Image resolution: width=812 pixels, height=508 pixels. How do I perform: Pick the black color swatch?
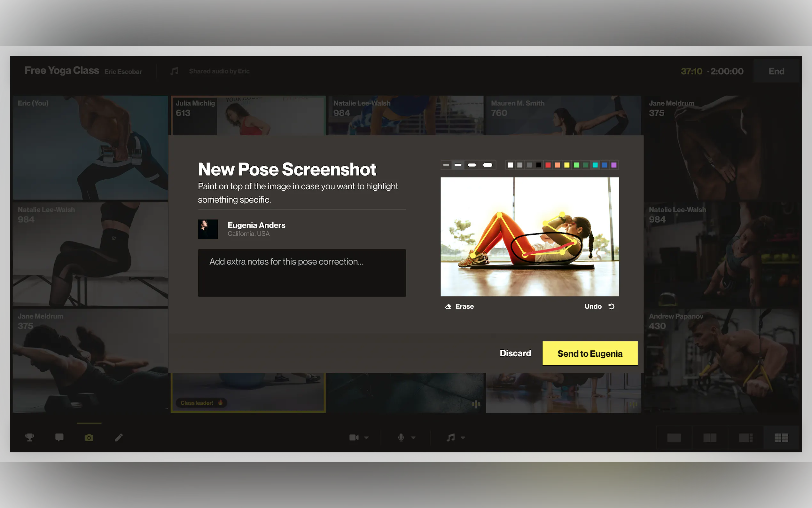click(538, 165)
